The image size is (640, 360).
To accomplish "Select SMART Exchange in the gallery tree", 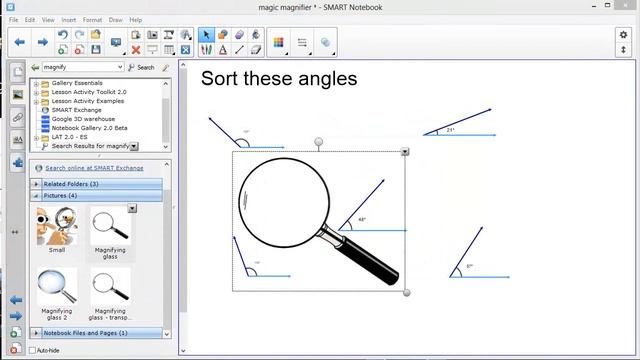I will [76, 110].
